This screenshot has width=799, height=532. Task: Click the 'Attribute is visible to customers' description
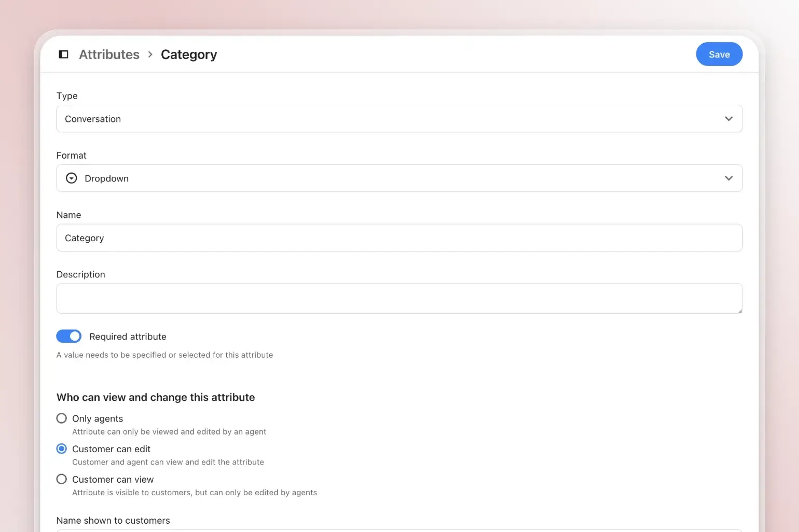coord(195,493)
